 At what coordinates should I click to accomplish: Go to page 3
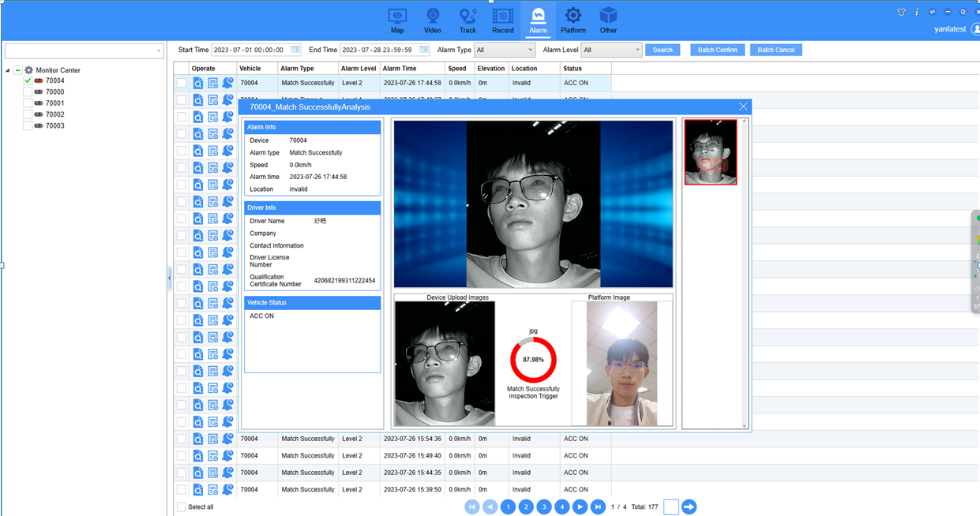(543, 507)
